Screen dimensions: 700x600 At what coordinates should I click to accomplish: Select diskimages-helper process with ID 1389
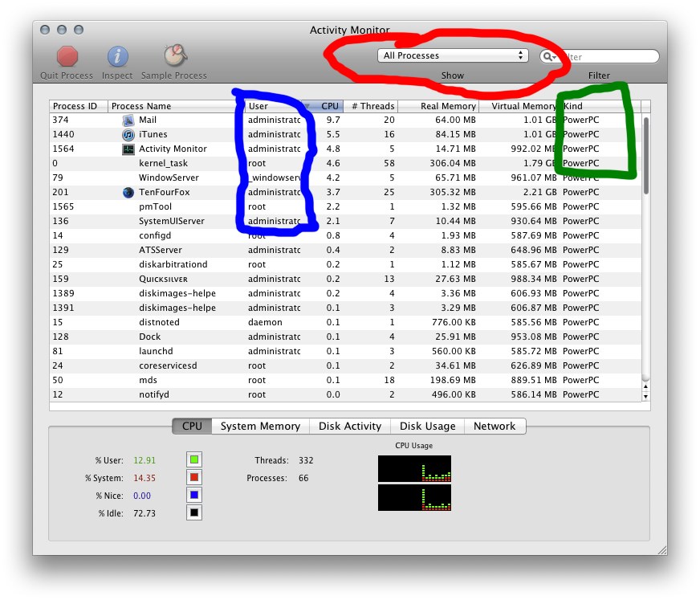(345, 293)
